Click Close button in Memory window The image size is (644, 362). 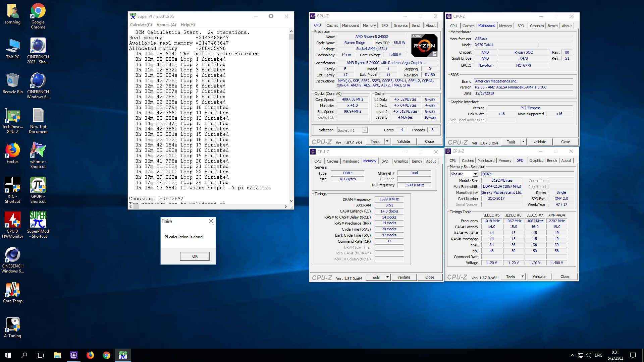pos(430,277)
